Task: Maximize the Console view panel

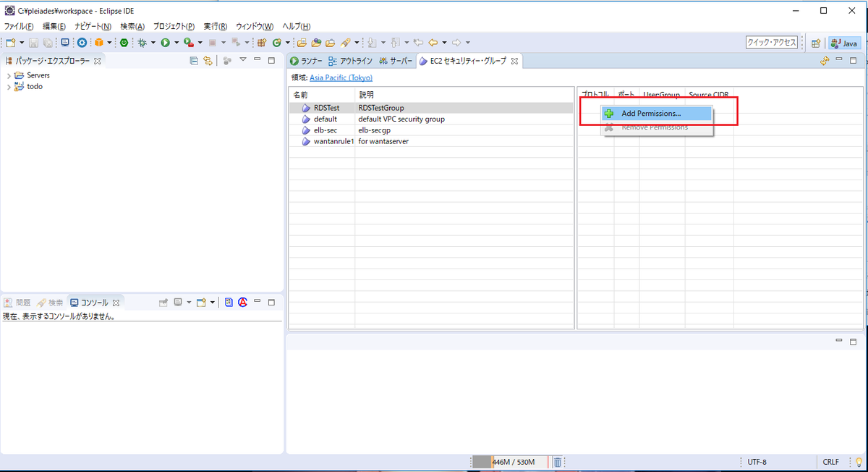Action: (x=271, y=302)
